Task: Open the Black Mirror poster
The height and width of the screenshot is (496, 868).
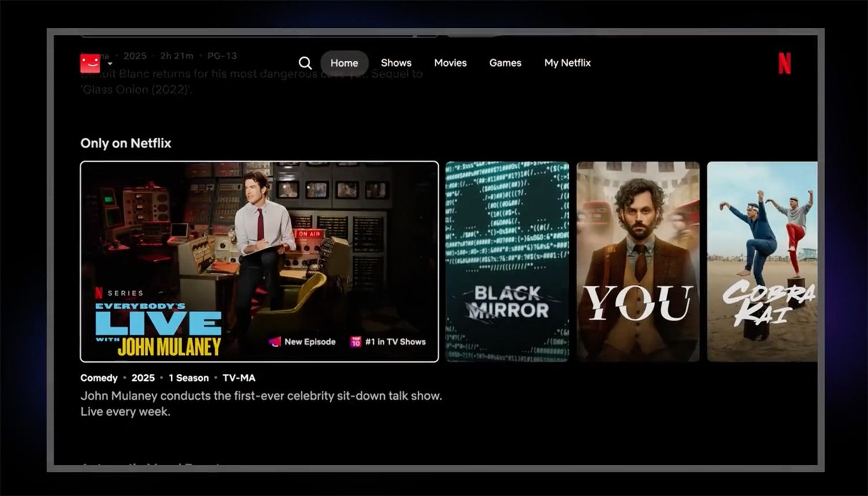Action: point(507,262)
